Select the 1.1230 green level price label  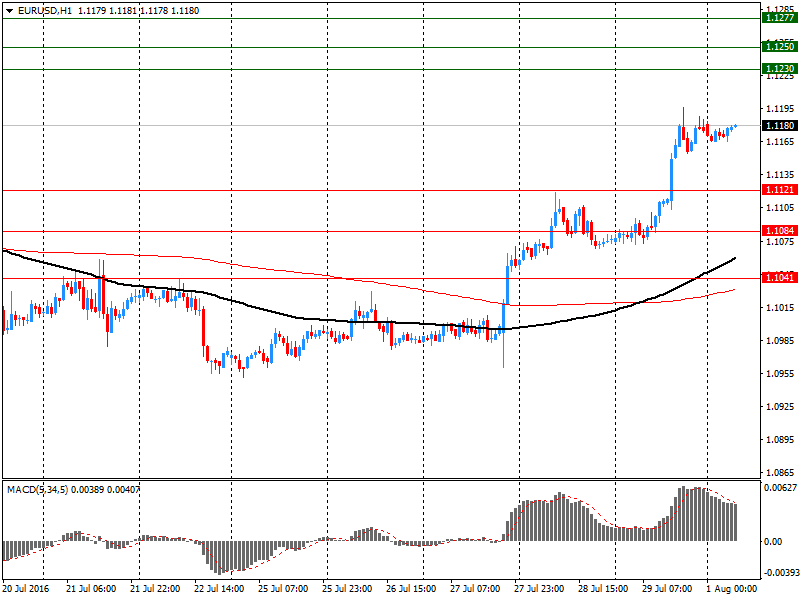[x=780, y=69]
